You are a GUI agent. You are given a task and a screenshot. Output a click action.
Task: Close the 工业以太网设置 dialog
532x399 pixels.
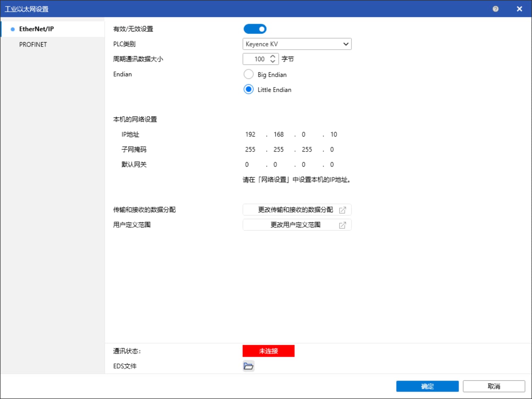(519, 9)
